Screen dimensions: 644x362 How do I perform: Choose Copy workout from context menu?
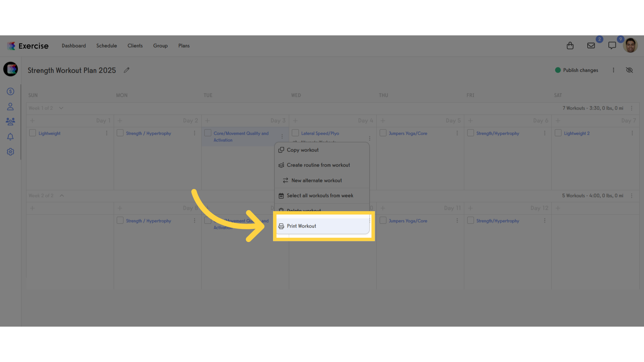[322, 150]
